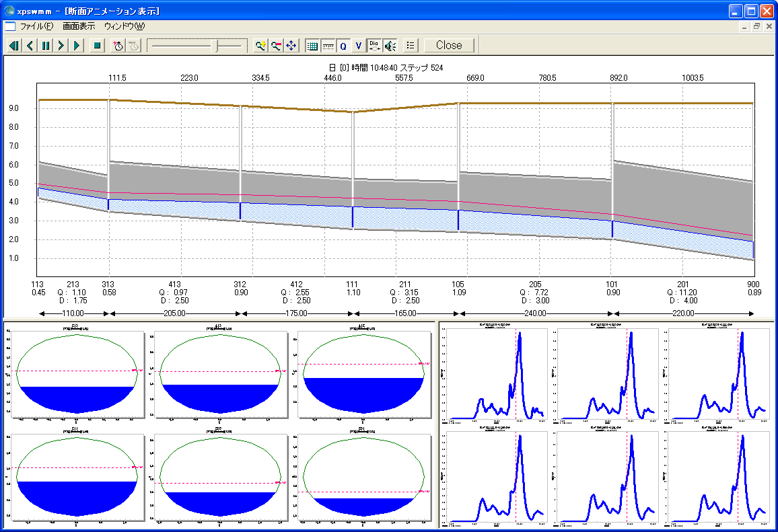The width and height of the screenshot is (778, 532).
Task: Click the zoom in magnifier icon
Action: click(260, 46)
